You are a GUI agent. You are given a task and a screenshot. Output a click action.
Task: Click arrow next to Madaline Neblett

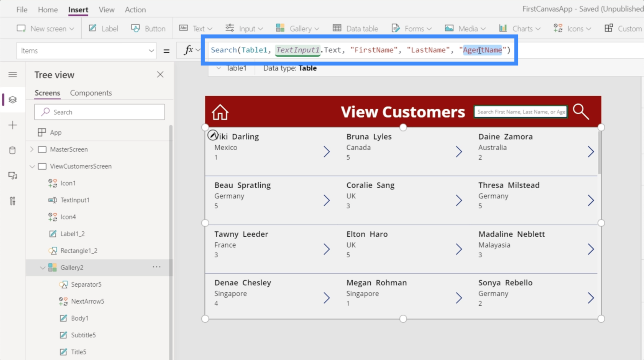[x=591, y=249]
